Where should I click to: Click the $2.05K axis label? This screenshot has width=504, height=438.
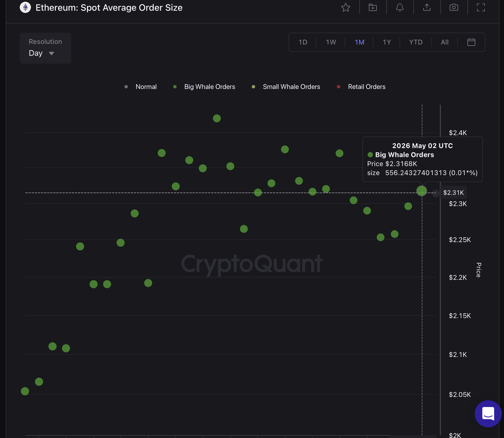click(460, 394)
